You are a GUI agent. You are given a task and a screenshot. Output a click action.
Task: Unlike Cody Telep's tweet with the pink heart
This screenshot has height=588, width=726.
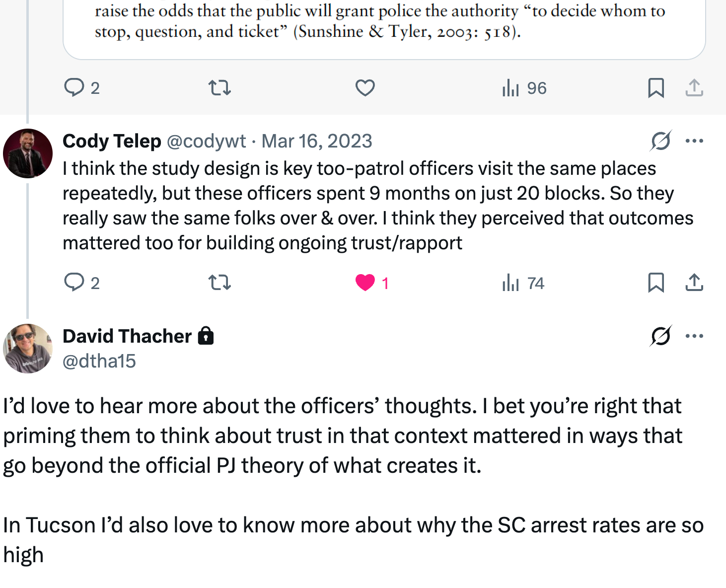365,283
